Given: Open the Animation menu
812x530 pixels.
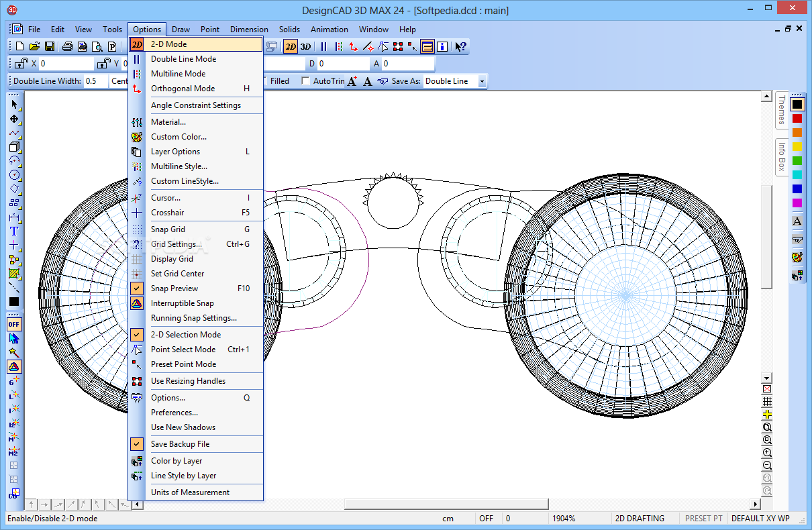Looking at the screenshot, I should (329, 30).
